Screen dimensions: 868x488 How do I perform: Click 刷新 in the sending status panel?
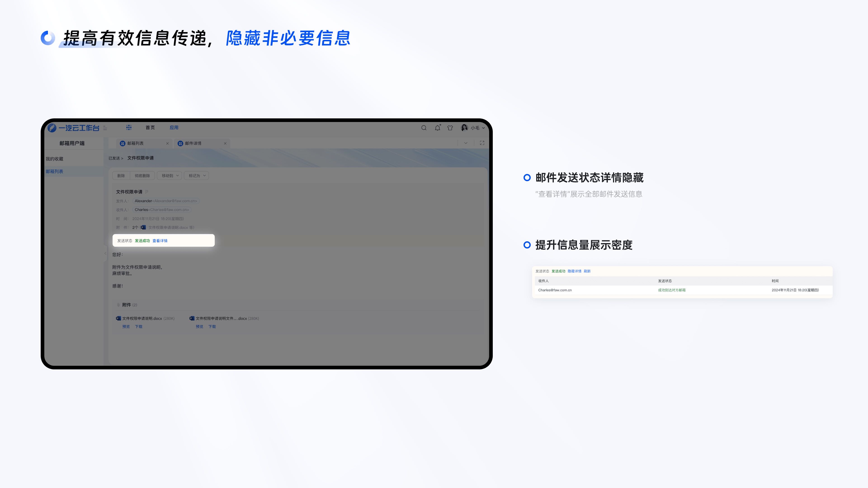tap(587, 271)
